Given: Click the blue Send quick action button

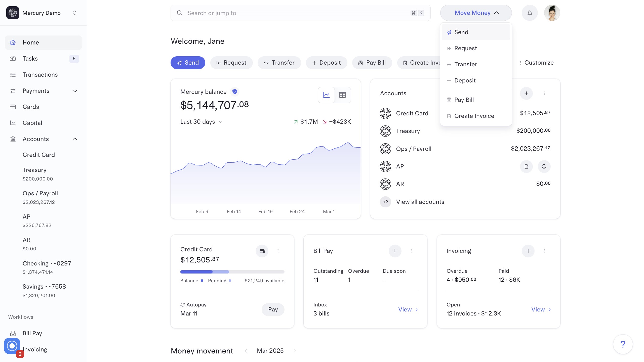Looking at the screenshot, I should (188, 63).
